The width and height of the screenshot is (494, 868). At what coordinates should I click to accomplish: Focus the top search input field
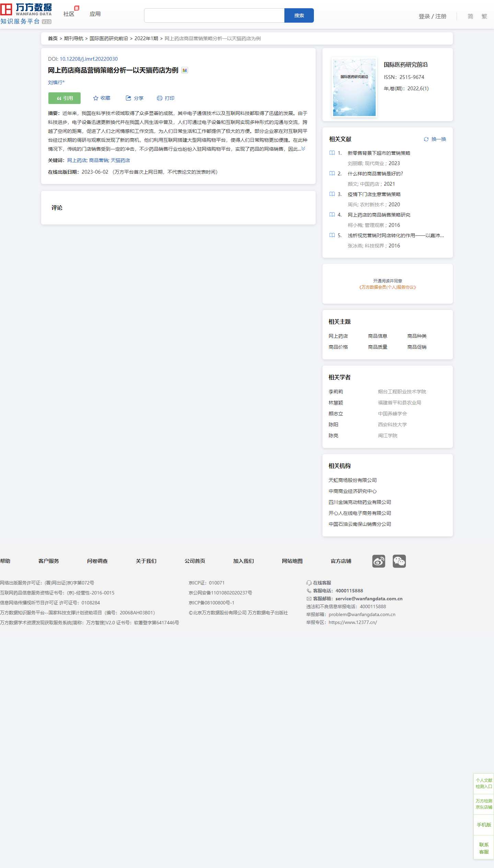point(214,15)
